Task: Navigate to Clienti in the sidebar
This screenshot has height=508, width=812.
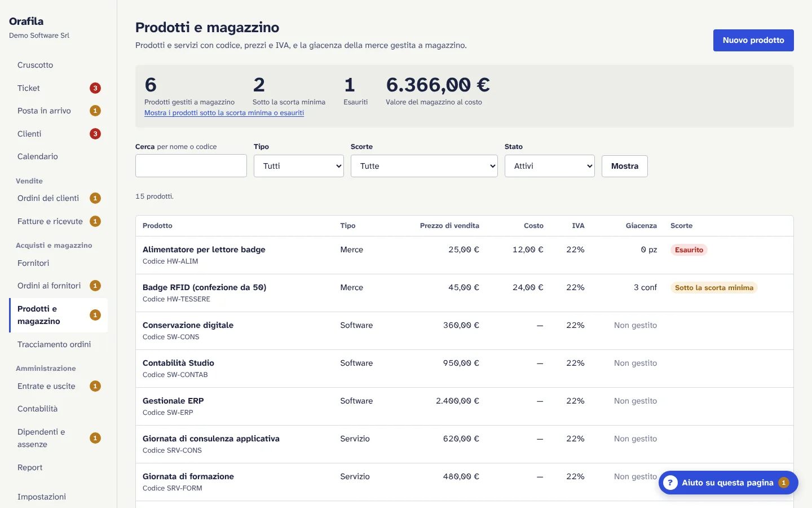Action: (x=59, y=134)
